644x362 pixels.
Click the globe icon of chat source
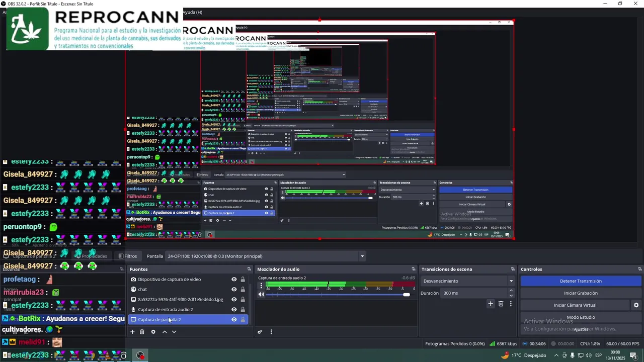tap(133, 289)
